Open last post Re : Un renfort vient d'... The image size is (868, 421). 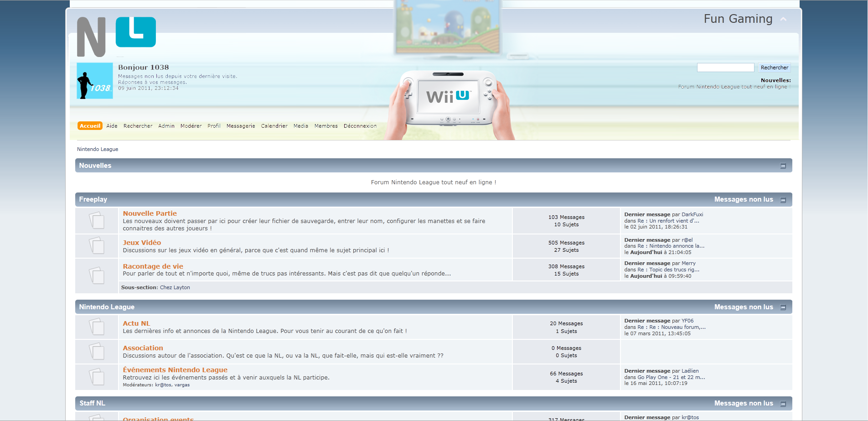coord(668,221)
